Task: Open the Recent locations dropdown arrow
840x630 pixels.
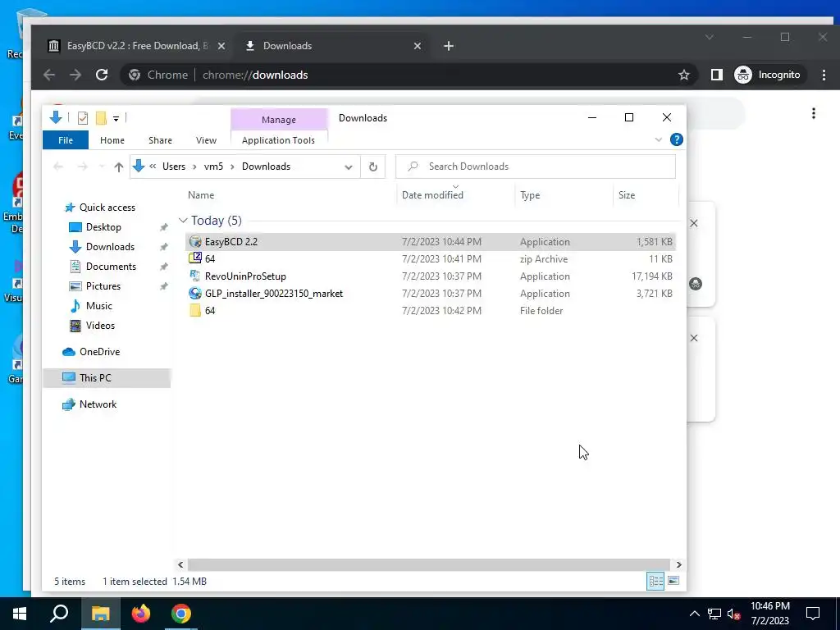Action: click(x=102, y=167)
